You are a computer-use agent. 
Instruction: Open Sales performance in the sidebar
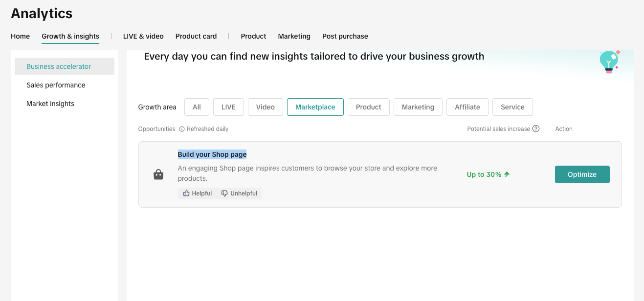click(56, 85)
